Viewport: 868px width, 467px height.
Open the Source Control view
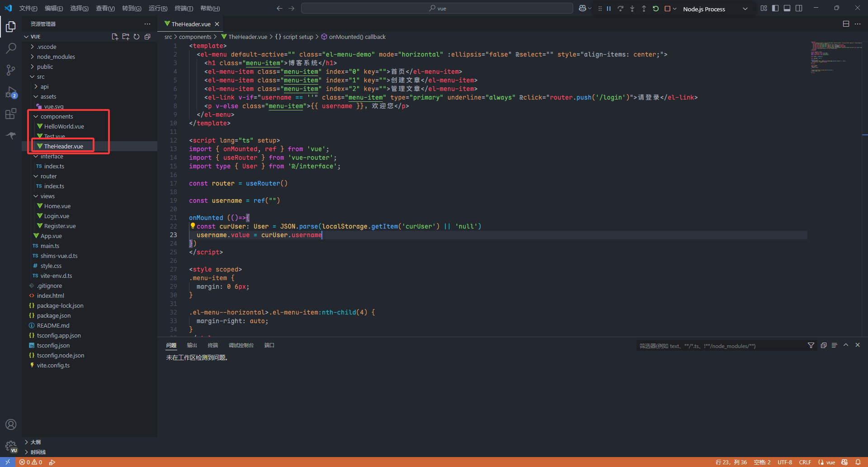pyautogui.click(x=11, y=70)
